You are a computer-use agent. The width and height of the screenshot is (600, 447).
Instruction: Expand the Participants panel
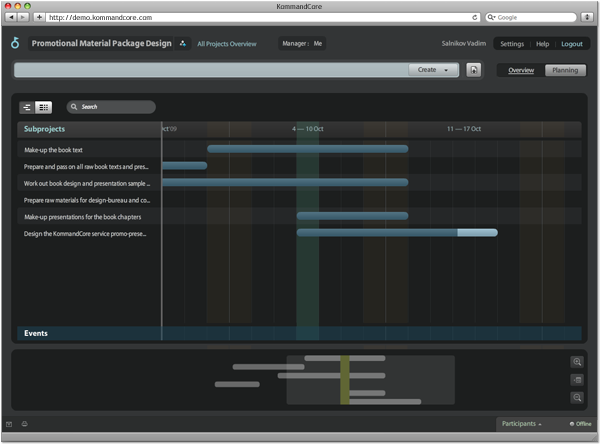[521, 424]
